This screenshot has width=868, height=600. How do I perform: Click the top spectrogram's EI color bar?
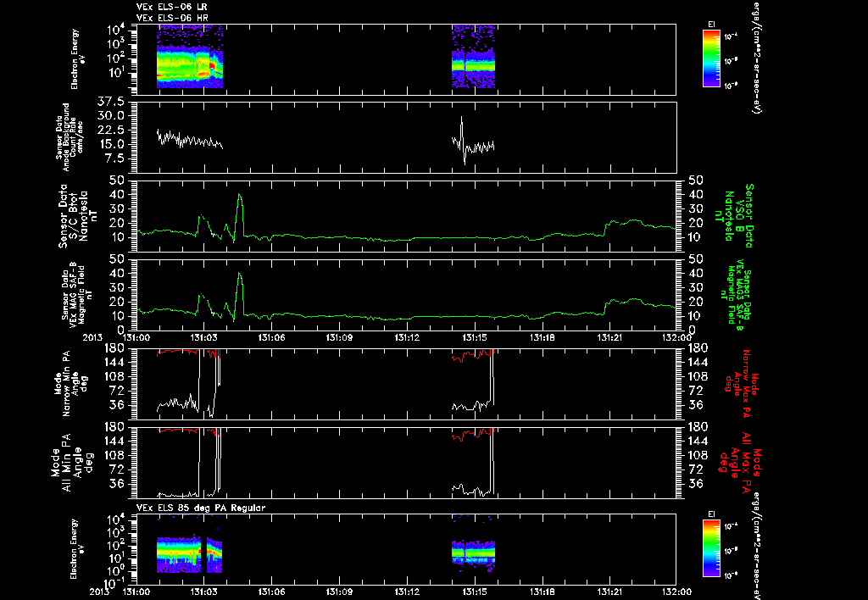711,58
